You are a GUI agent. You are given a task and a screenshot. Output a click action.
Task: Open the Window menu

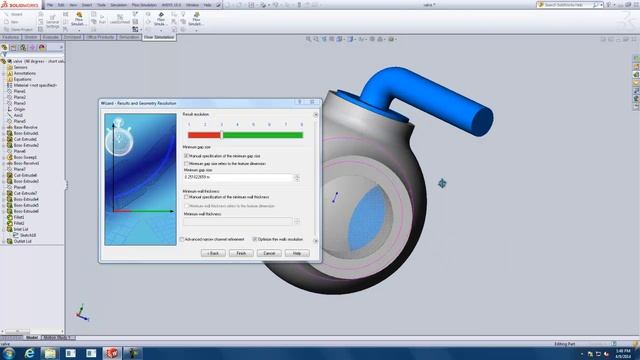[x=193, y=5]
